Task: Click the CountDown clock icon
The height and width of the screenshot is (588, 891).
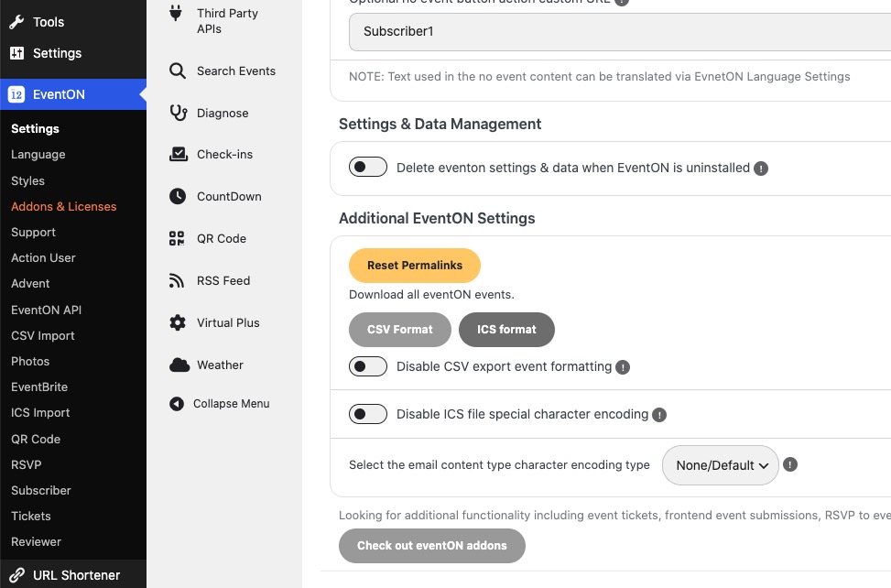Action: [178, 196]
